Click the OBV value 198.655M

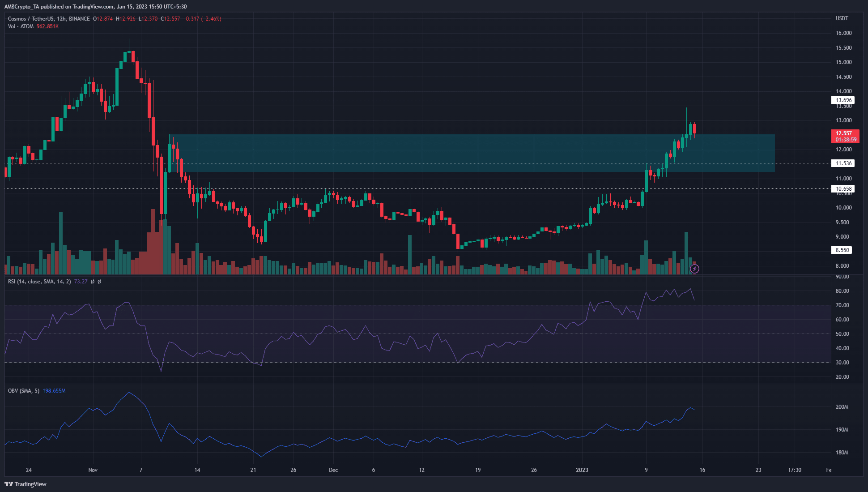(x=54, y=391)
